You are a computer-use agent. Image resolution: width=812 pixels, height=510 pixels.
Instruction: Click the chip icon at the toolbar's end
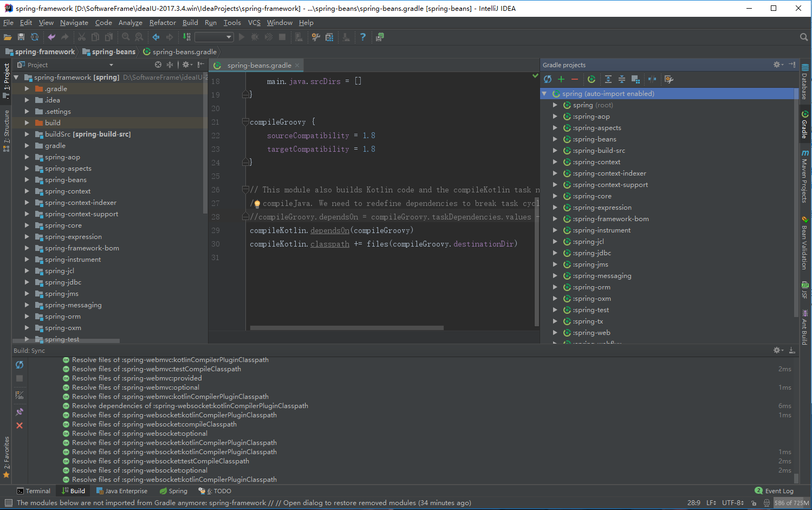380,37
